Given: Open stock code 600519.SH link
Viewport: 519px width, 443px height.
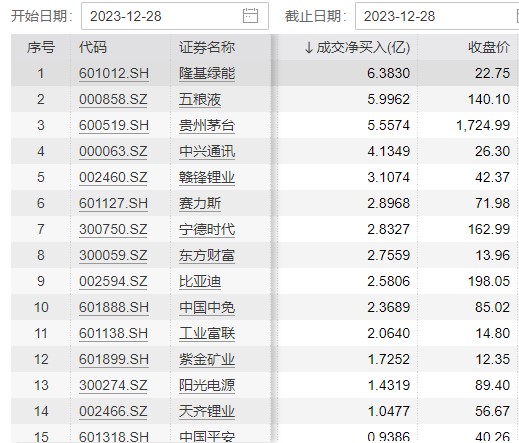Looking at the screenshot, I should tap(114, 125).
